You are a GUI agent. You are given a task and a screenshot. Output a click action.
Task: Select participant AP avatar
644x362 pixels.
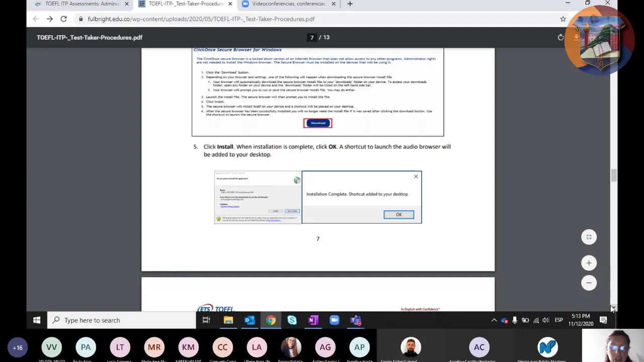[x=359, y=347]
